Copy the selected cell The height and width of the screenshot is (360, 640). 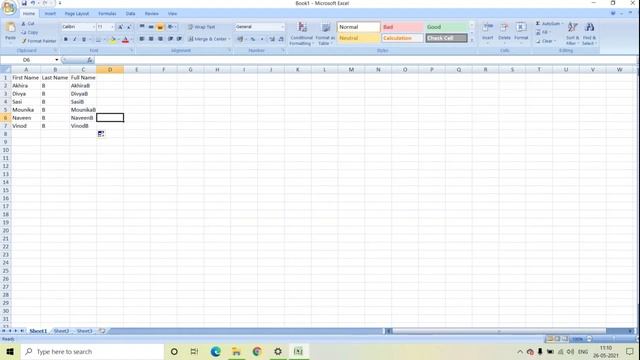pos(30,32)
